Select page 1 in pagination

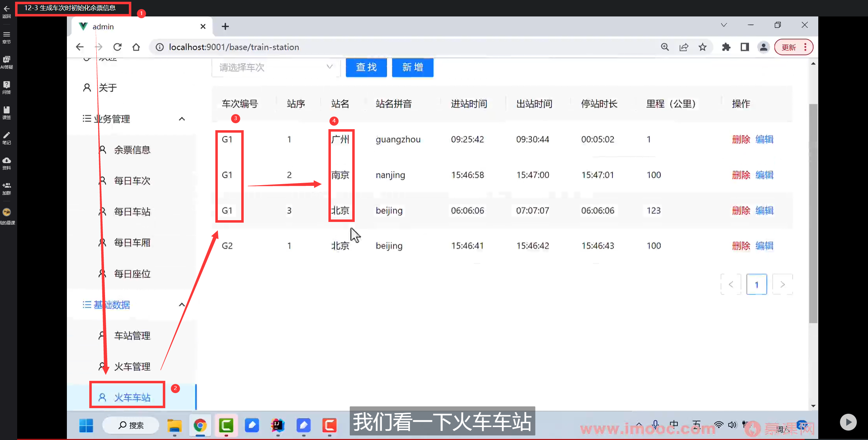tap(757, 284)
